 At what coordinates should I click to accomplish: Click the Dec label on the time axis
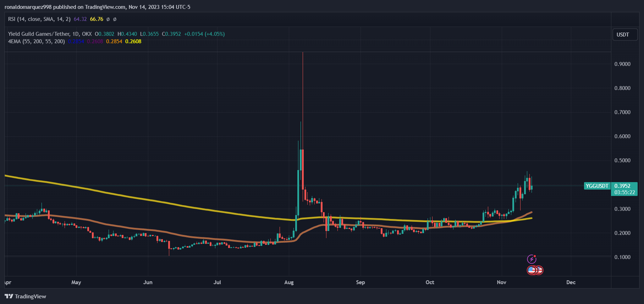tap(571, 282)
